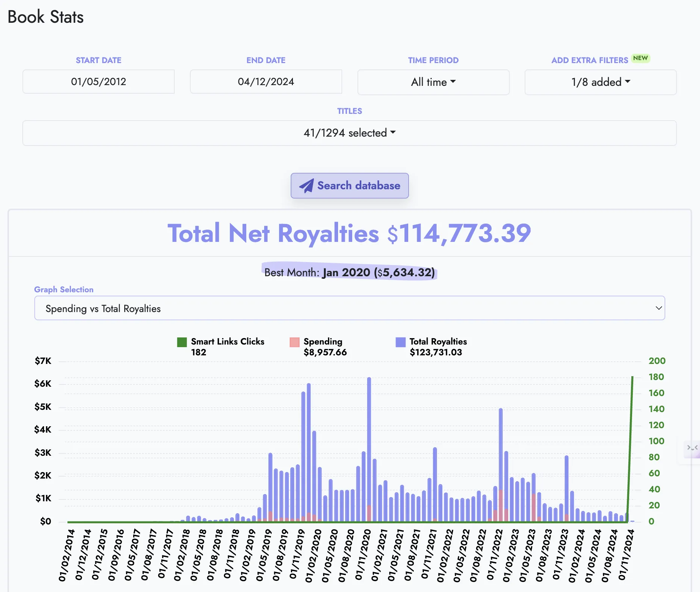The image size is (700, 592).
Task: Click the green NEW badge beside extra filters
Action: pos(640,58)
